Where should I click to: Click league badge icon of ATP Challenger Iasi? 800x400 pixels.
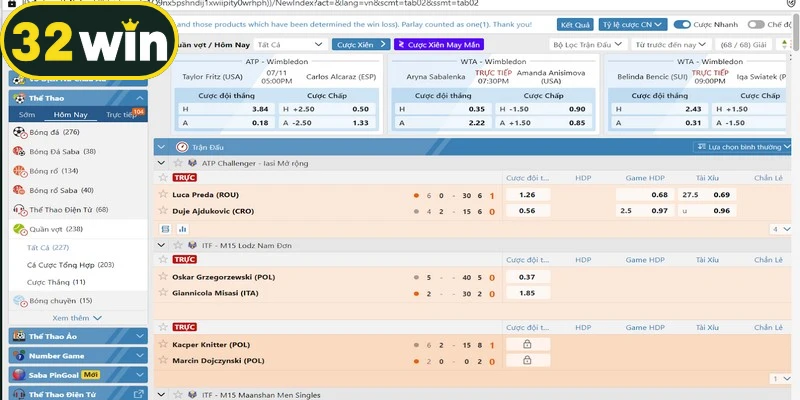[x=192, y=163]
